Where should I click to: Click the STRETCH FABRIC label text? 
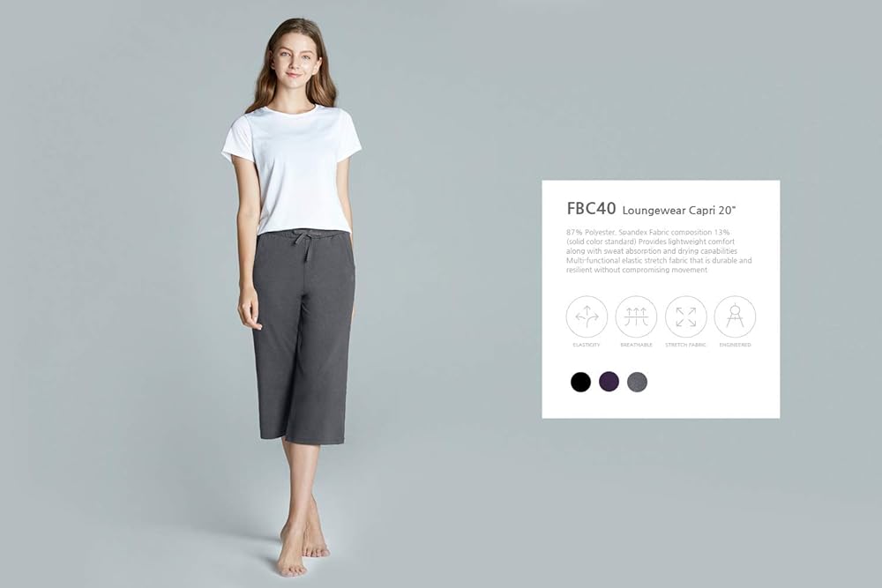(685, 345)
